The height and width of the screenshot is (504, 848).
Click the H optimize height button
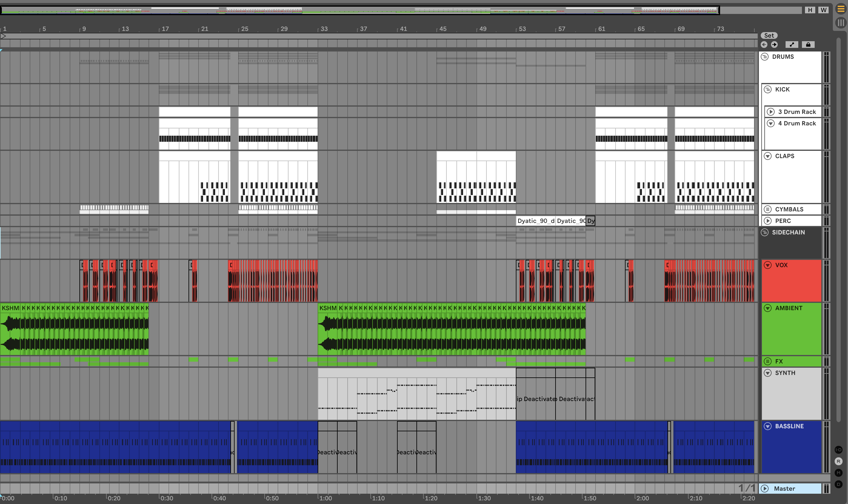click(810, 10)
